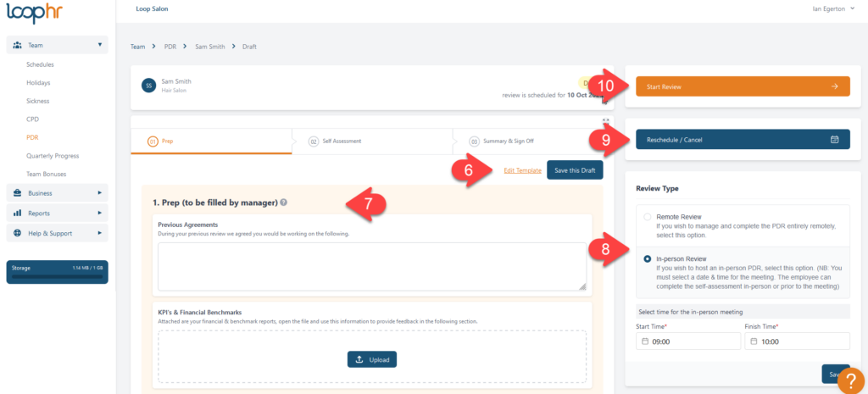Image resolution: width=868 pixels, height=394 pixels.
Task: Click the SS avatar for Sam Smith
Action: coord(148,86)
